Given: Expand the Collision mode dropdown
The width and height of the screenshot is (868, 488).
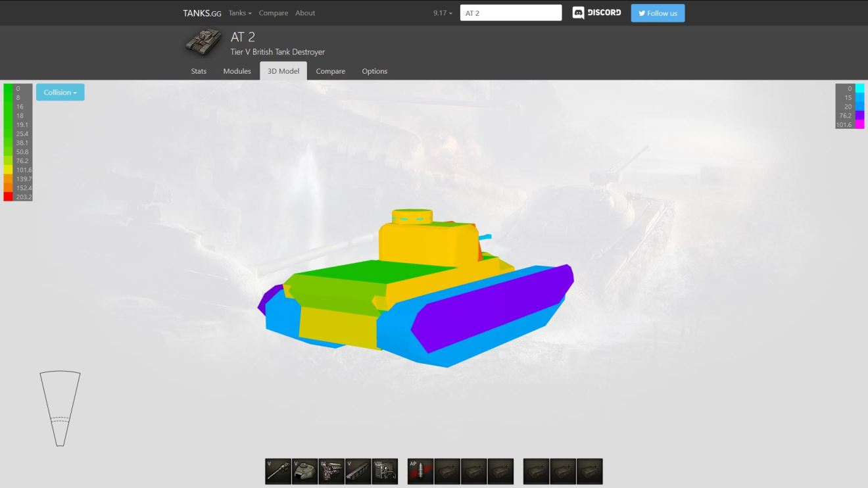Looking at the screenshot, I should tap(60, 93).
